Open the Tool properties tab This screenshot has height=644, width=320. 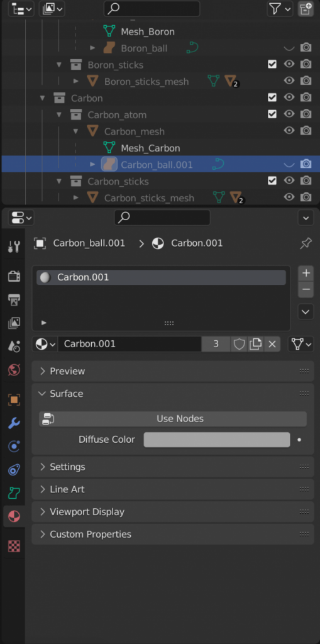[14, 247]
